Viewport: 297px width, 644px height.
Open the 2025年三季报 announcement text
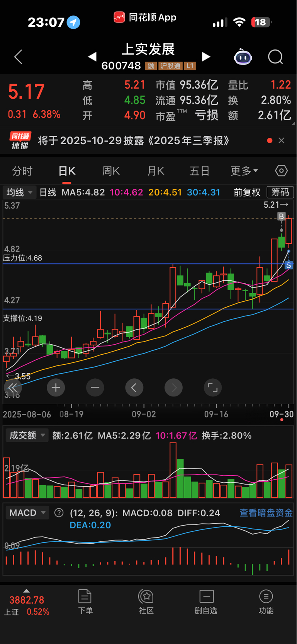[134, 140]
